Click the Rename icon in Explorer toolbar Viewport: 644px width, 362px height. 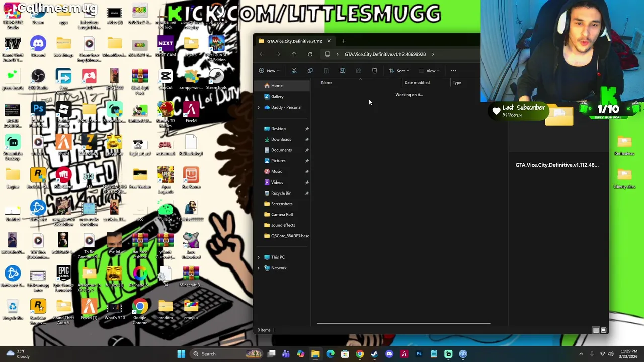click(x=342, y=71)
